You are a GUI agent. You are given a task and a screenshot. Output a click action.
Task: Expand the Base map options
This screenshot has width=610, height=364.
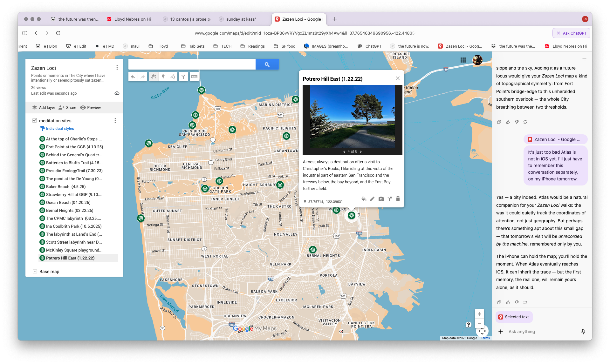click(35, 272)
